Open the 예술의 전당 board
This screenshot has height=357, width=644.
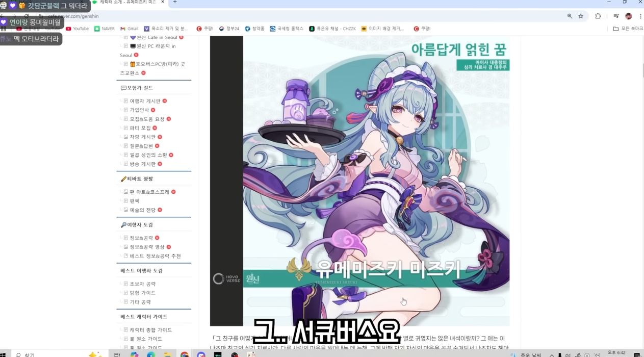[x=143, y=210]
